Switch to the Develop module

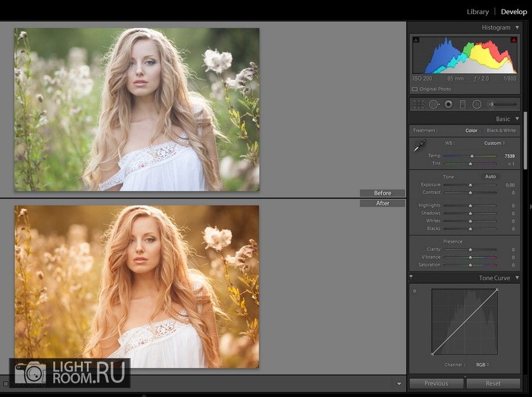pyautogui.click(x=514, y=12)
